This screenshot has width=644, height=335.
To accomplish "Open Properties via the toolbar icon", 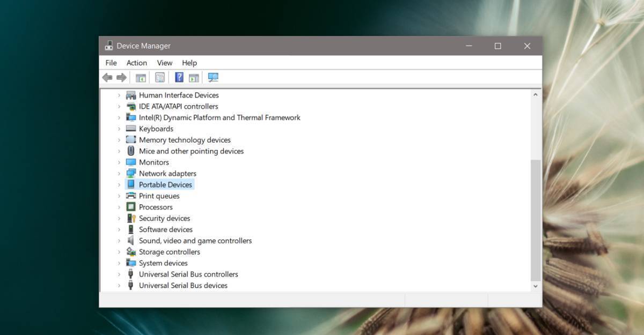I will coord(160,78).
